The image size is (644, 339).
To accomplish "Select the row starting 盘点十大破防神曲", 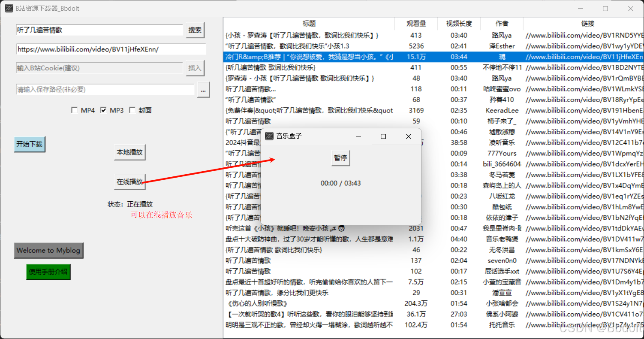I will pyautogui.click(x=433, y=239).
